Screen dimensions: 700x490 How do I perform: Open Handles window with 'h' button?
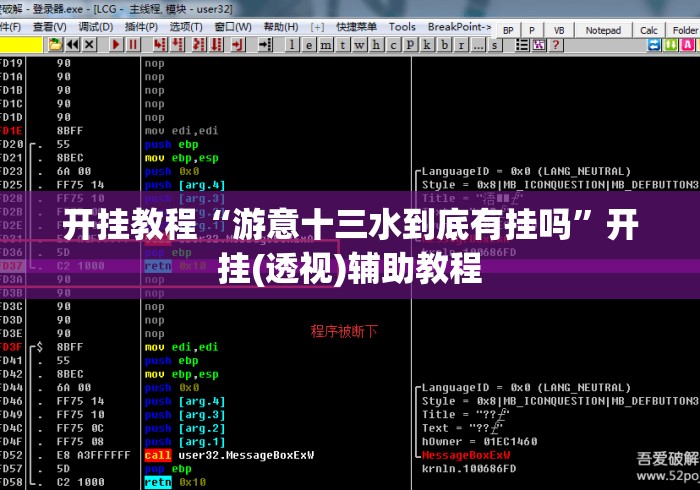[376, 45]
